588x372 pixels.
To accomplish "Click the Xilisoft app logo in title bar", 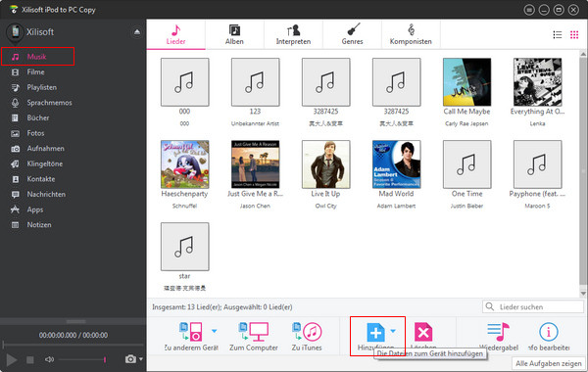I will pos(14,9).
